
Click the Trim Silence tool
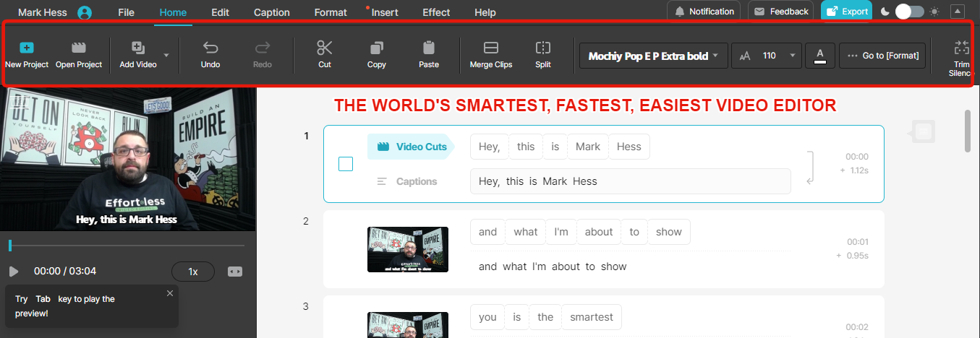point(961,48)
